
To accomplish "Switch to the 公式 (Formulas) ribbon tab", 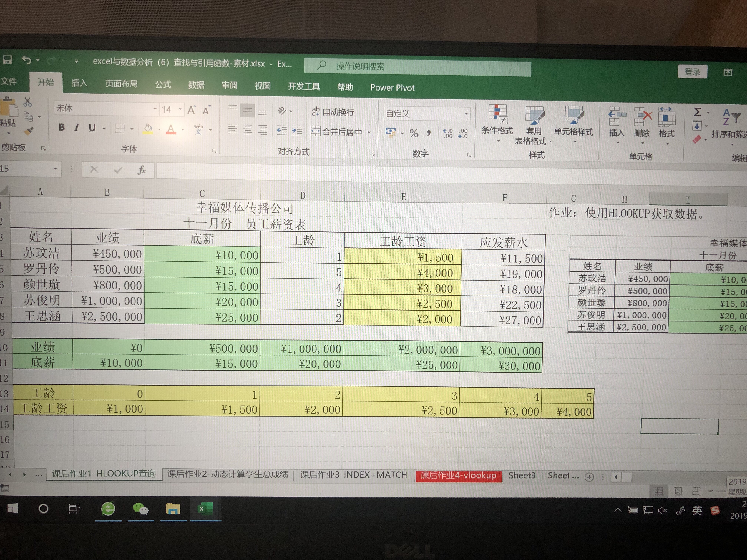I will tap(163, 84).
